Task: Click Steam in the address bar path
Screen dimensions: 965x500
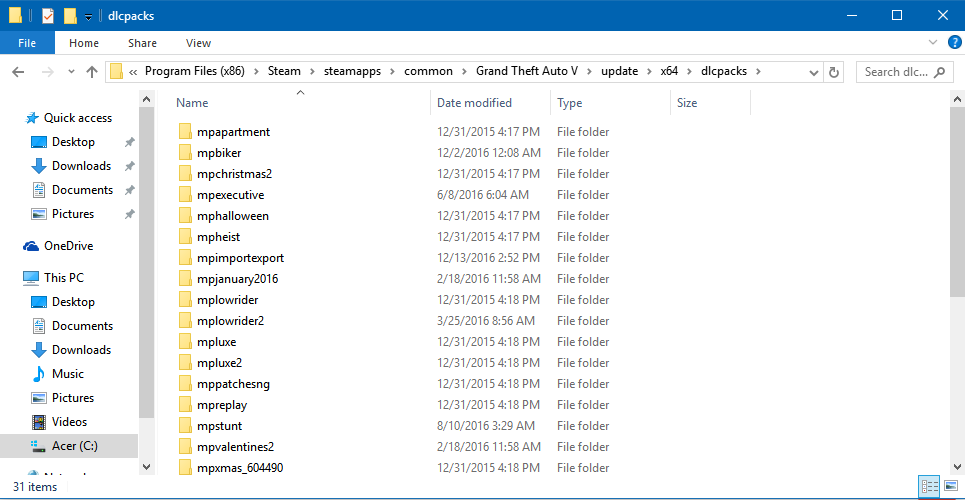Action: pyautogui.click(x=284, y=71)
